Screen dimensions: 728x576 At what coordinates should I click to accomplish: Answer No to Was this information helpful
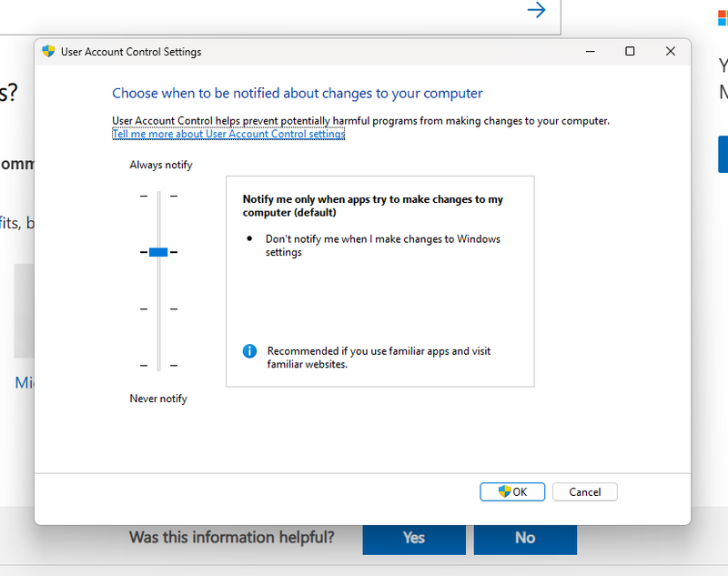pos(525,538)
